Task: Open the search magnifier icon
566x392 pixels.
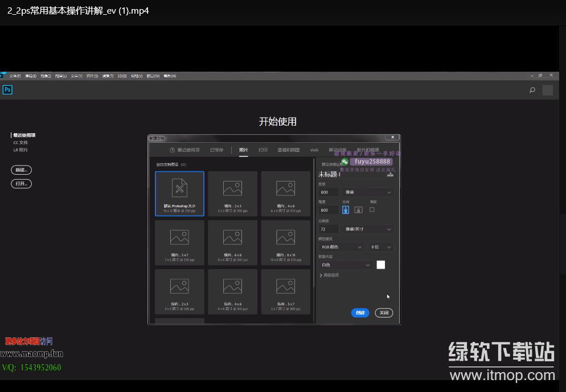Action: (x=532, y=90)
